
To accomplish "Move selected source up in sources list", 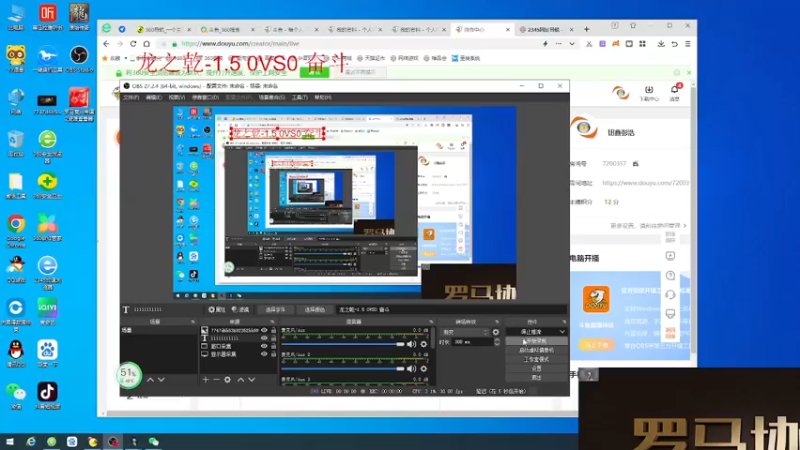I will (241, 380).
